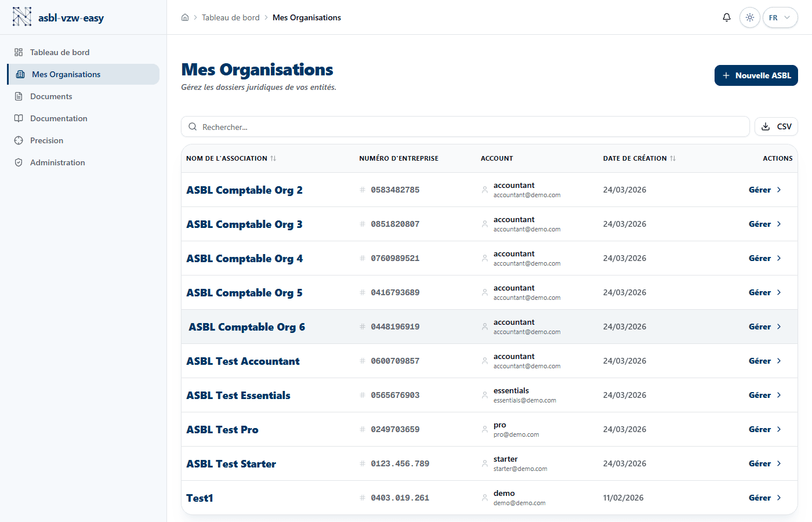
Task: Click Gérer for ASBL Comptable Org 2
Action: tap(765, 190)
